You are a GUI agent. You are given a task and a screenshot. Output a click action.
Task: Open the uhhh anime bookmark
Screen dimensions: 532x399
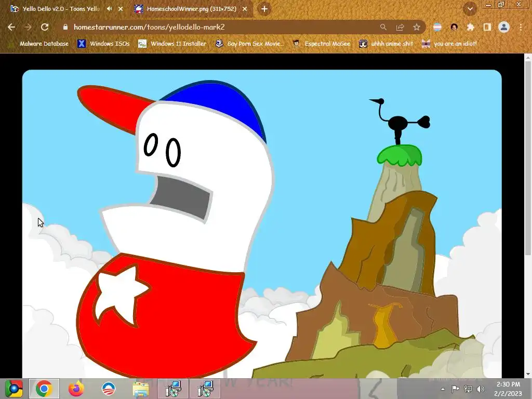tap(386, 44)
